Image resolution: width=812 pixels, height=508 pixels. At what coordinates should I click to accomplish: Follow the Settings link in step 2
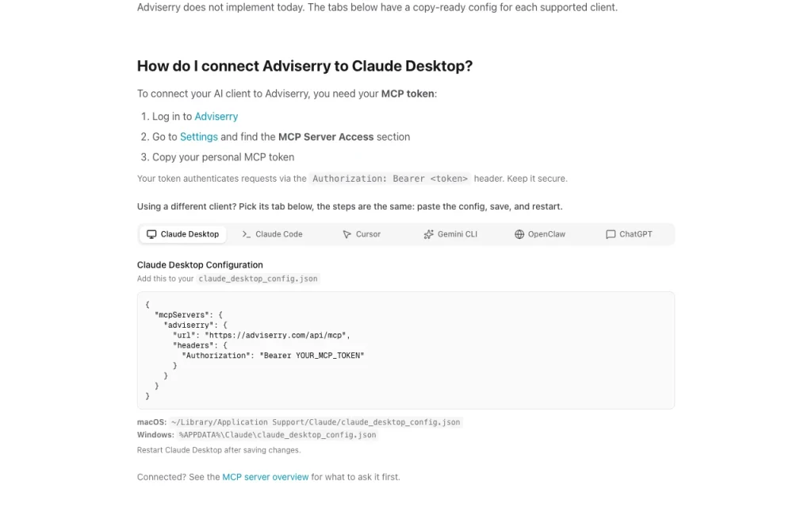[199, 137]
